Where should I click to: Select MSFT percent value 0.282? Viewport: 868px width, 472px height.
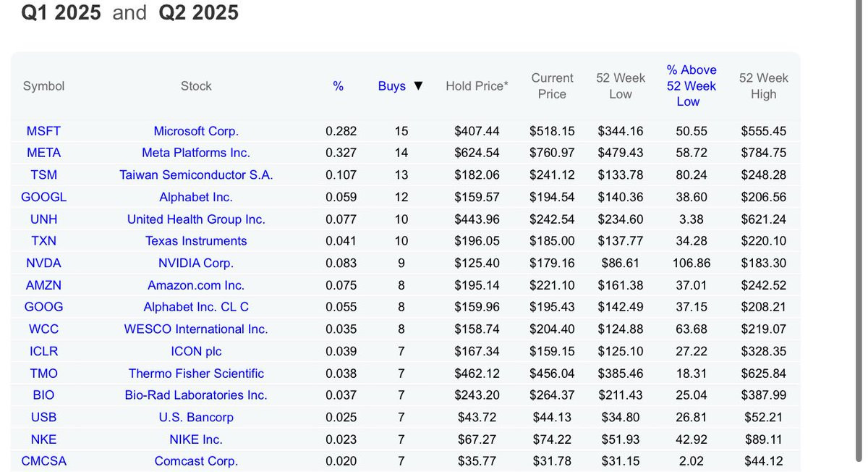pos(341,131)
